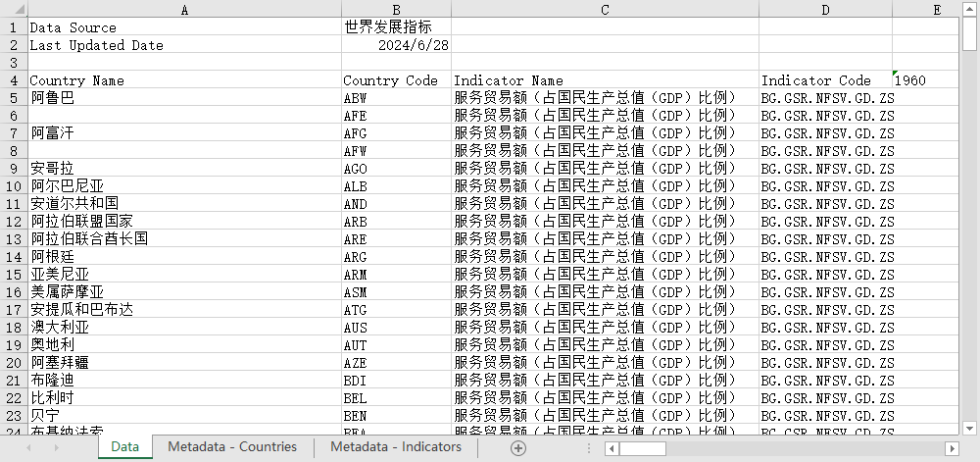980x462 pixels.
Task: Click the vertical scrollbar thumb
Action: (x=970, y=34)
